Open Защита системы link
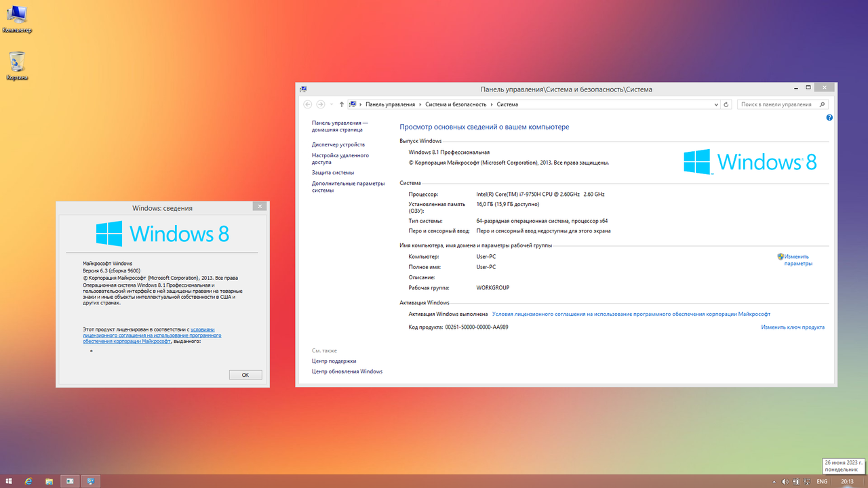The image size is (868, 488). point(333,173)
